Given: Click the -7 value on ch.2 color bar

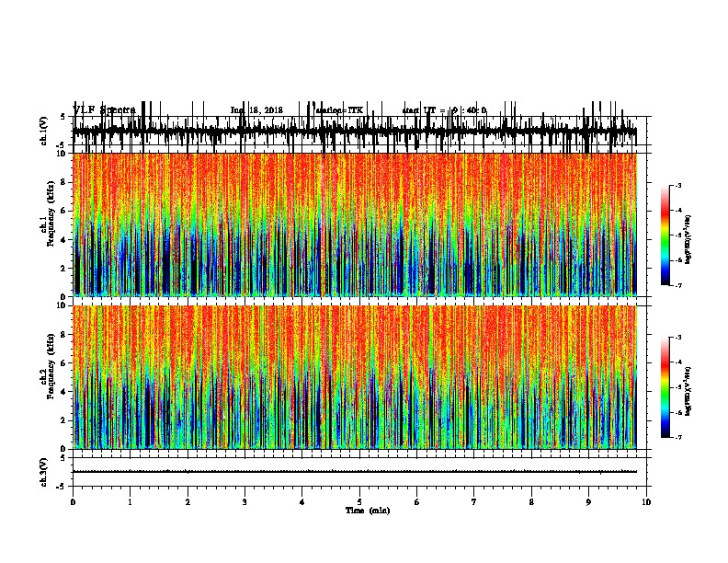Looking at the screenshot, I should pos(678,437).
